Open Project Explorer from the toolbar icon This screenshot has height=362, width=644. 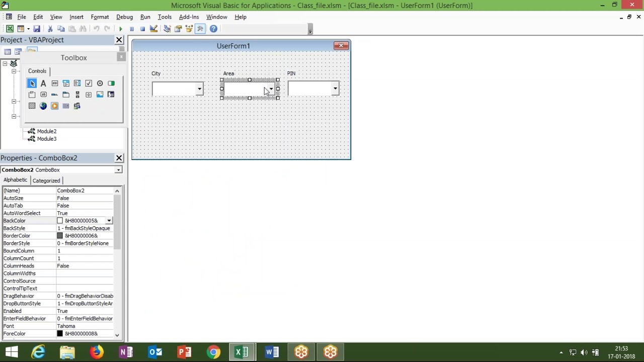[x=167, y=29]
